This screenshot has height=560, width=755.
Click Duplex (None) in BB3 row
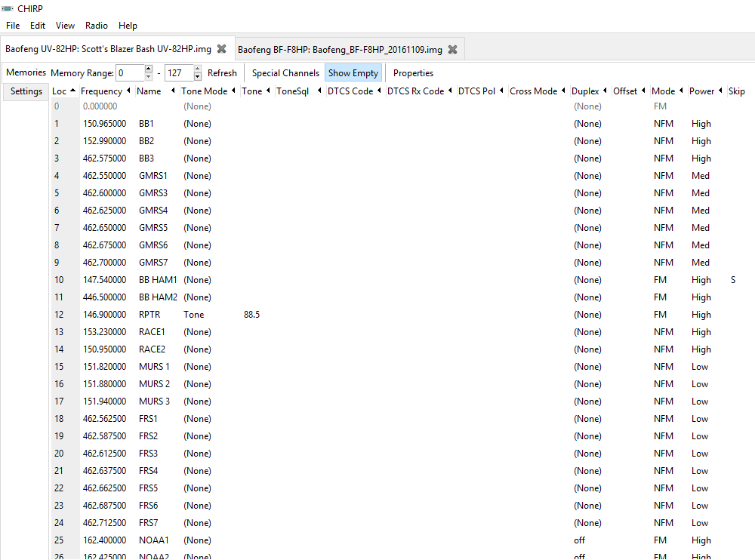587,158
